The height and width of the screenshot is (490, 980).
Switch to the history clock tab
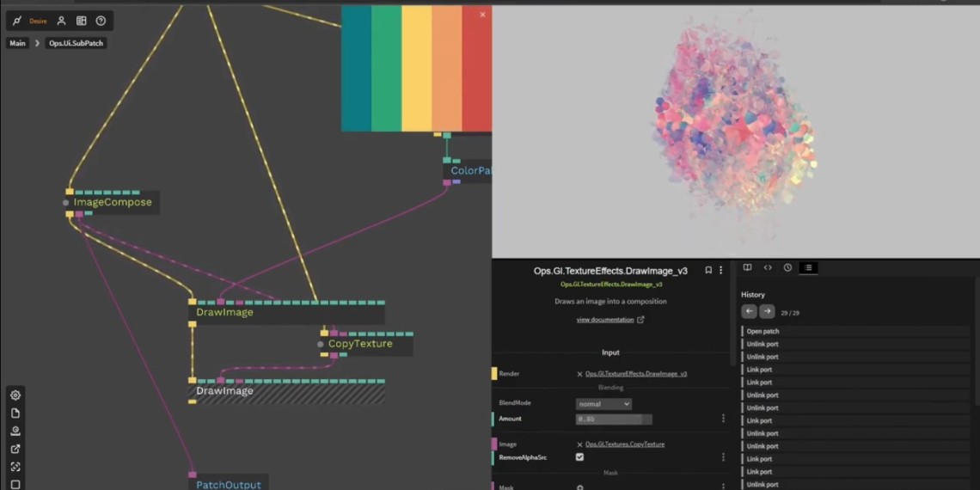point(787,268)
